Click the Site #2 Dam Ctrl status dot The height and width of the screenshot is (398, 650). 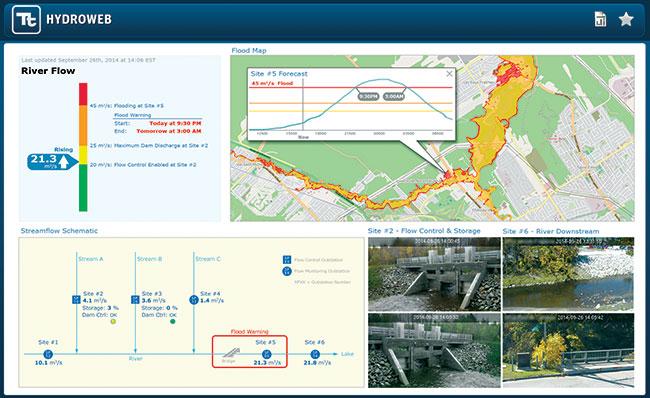113,321
